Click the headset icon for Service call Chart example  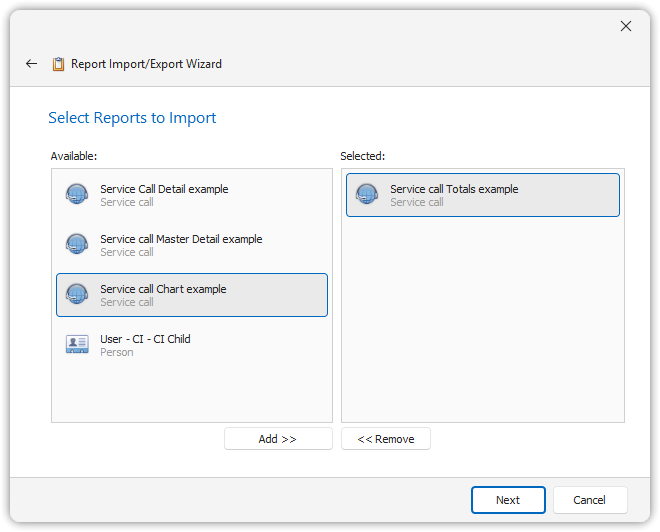point(77,295)
